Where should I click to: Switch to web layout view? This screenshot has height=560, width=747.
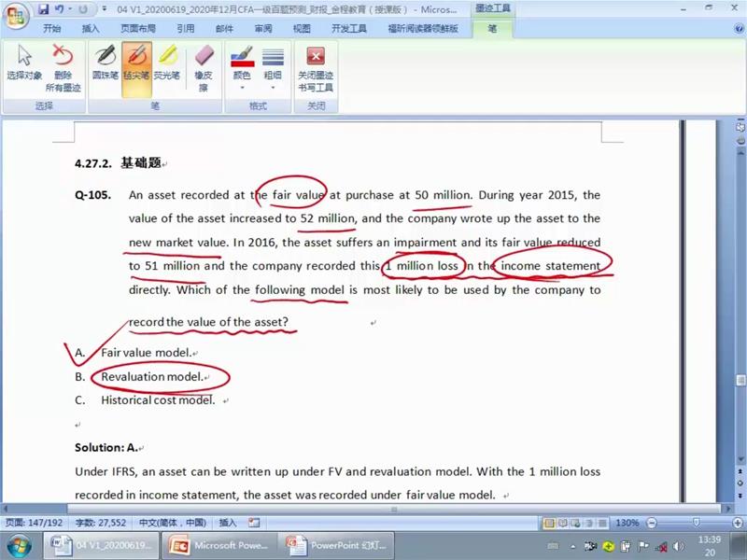coord(576,524)
